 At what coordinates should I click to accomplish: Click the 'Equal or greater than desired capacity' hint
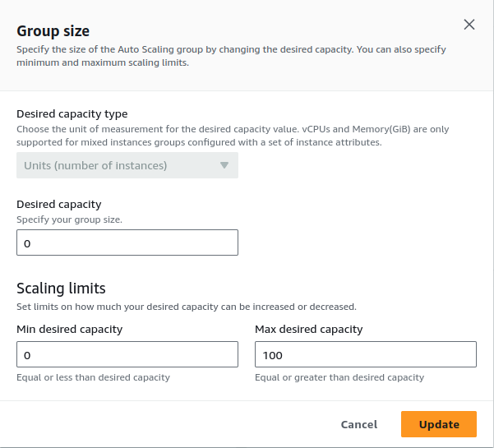click(339, 377)
